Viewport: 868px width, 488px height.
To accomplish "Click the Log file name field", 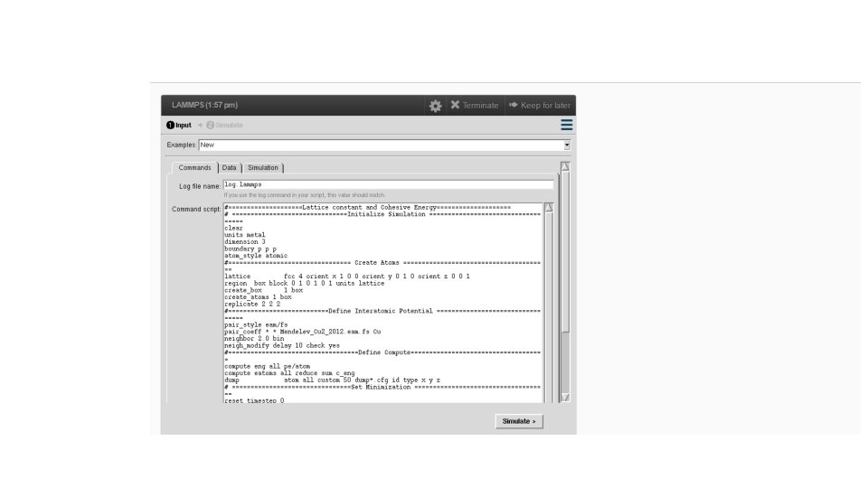I will coord(388,184).
